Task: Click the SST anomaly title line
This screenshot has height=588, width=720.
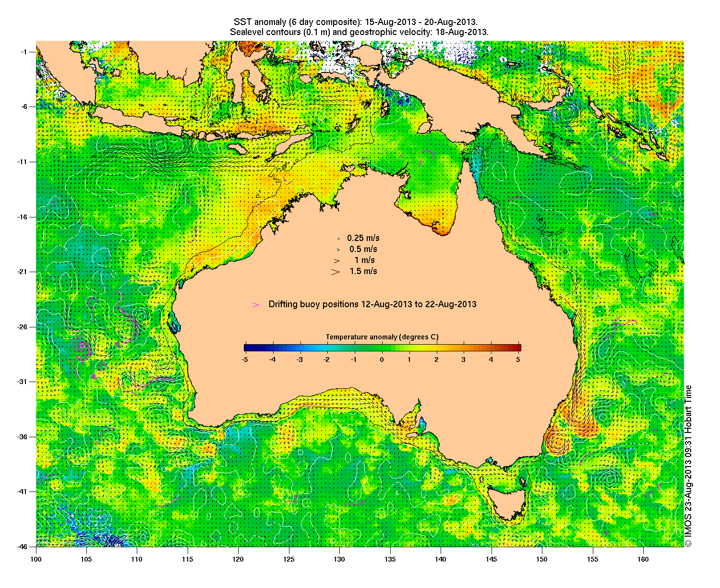Action: coord(355,22)
